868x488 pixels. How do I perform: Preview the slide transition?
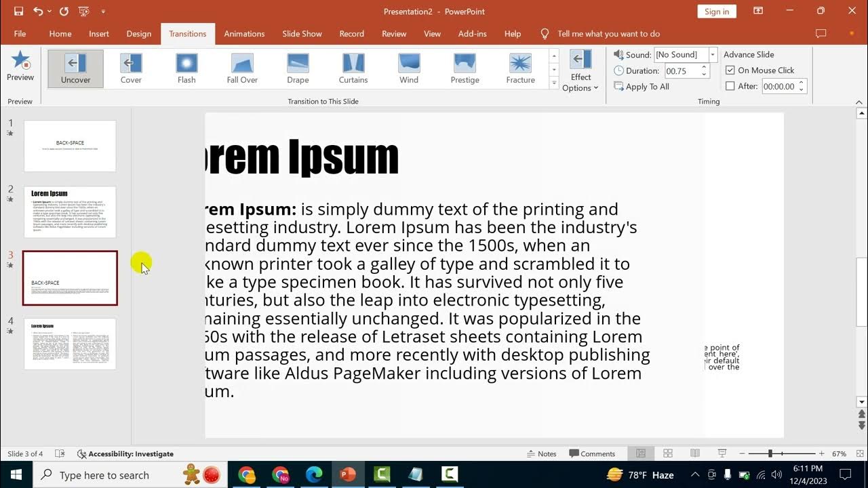[20, 66]
